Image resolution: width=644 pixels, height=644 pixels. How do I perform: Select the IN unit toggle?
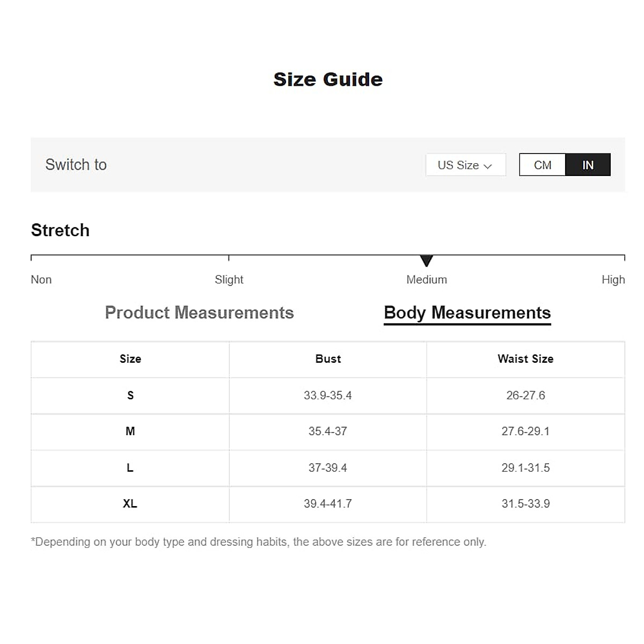click(588, 165)
